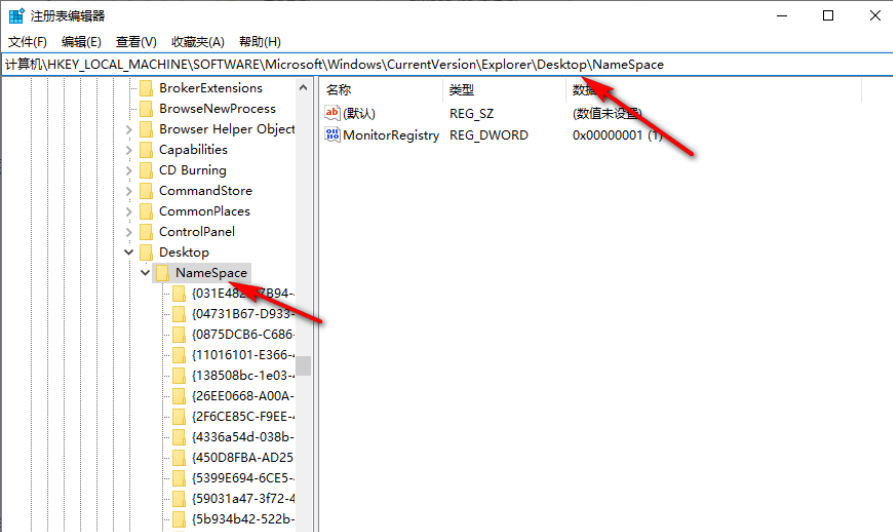Click the MonitorRegistry DWORD value icon
Screen dimensions: 893x532
332,134
